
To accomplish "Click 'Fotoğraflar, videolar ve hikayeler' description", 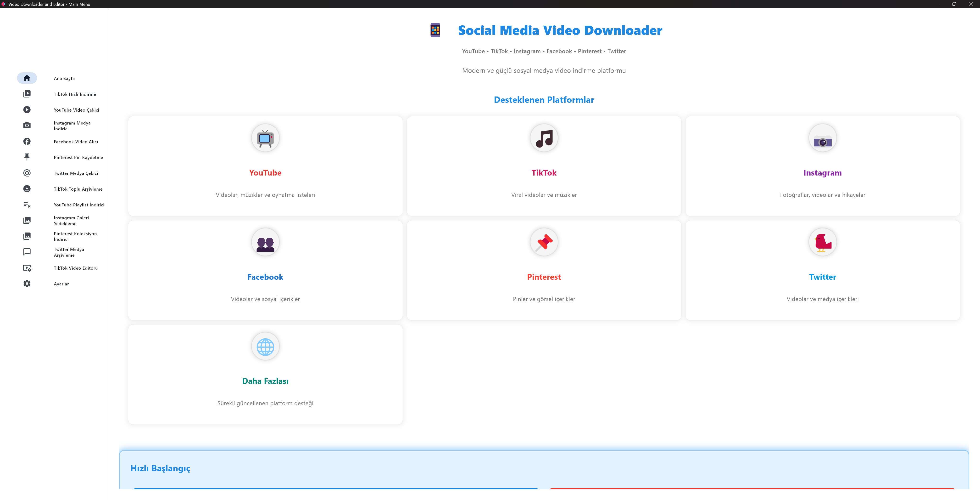I will pyautogui.click(x=823, y=195).
